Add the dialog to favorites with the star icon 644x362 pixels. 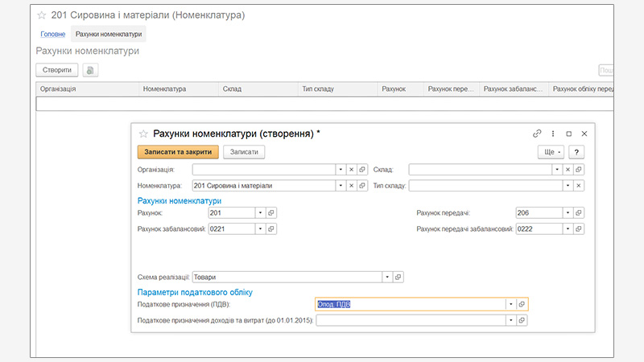[144, 134]
